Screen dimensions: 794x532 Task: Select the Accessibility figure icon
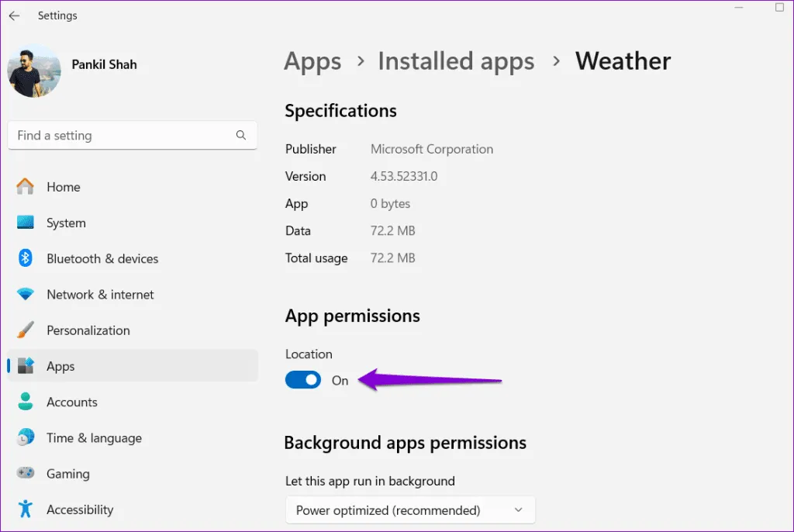(26, 510)
